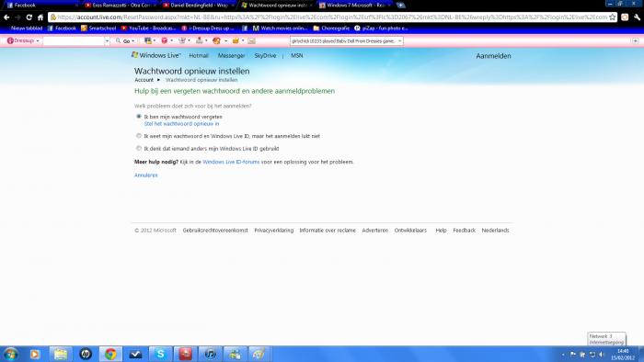Screen dimensions: 644x362
Task: Switch to the Daniel Bedingfield tab
Action: pos(198,6)
